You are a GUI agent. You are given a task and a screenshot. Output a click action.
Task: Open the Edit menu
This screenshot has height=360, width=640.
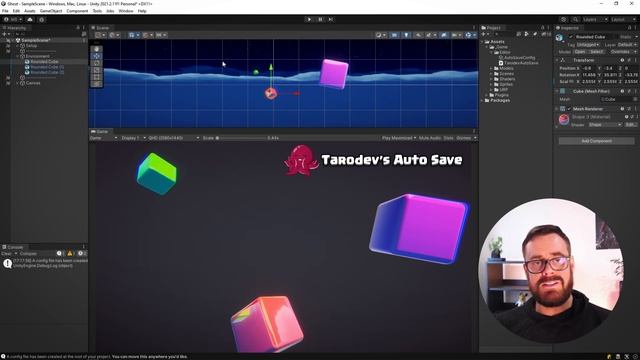[x=16, y=11]
